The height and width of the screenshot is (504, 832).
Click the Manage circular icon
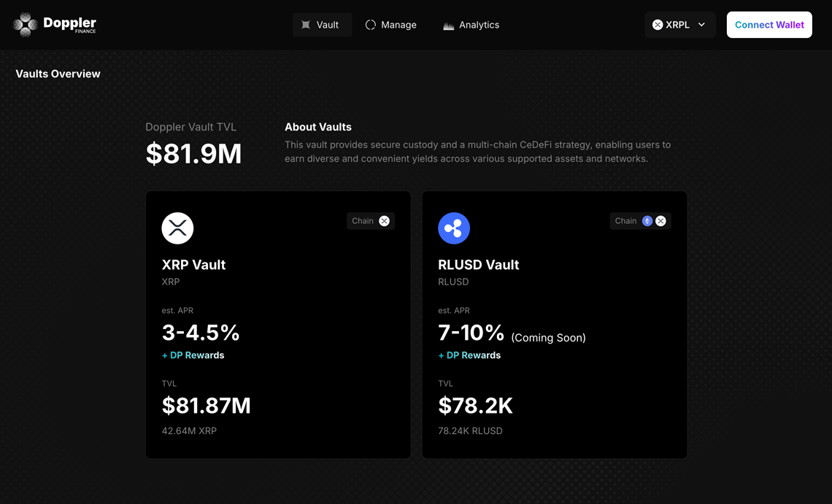(x=371, y=25)
